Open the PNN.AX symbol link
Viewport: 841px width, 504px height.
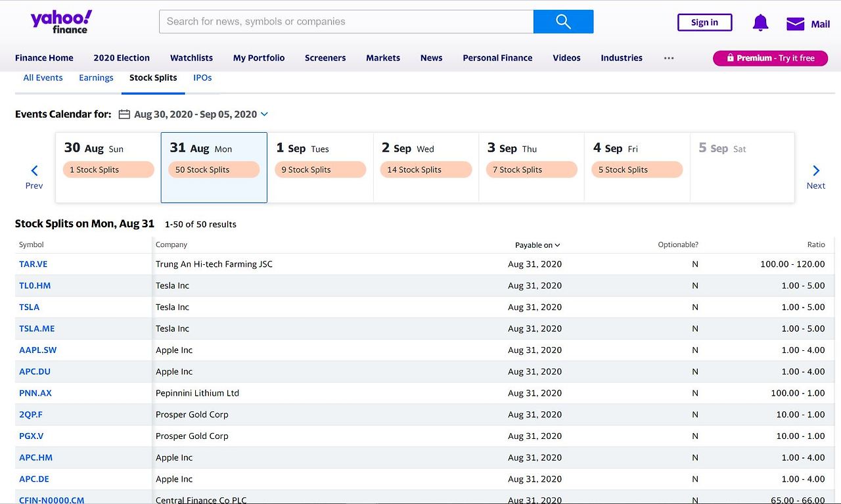point(35,394)
